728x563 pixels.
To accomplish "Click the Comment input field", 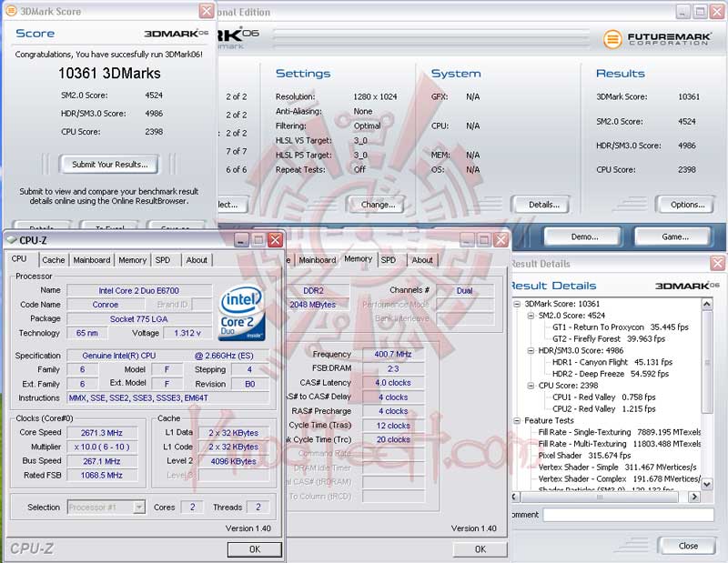I will pyautogui.click(x=628, y=515).
